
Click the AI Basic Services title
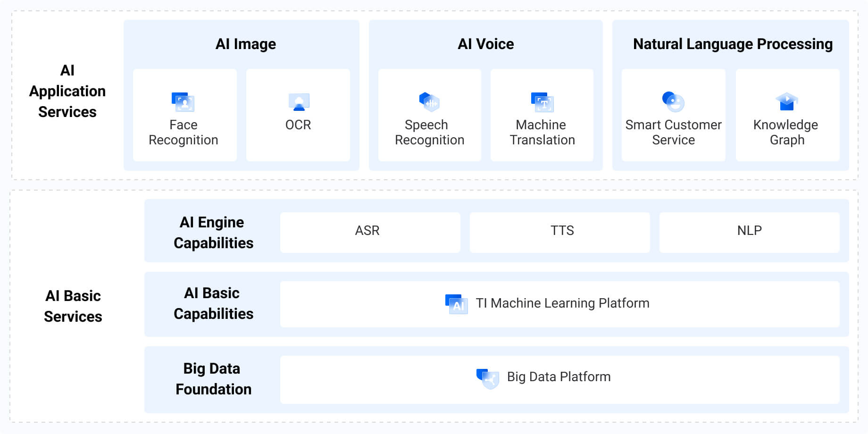pyautogui.click(x=73, y=306)
